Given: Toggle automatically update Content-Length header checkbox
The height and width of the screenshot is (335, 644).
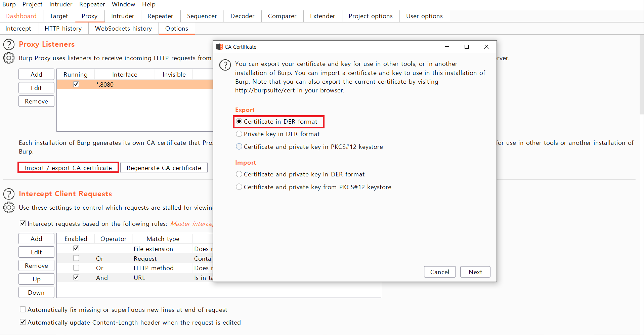Looking at the screenshot, I should pyautogui.click(x=23, y=322).
